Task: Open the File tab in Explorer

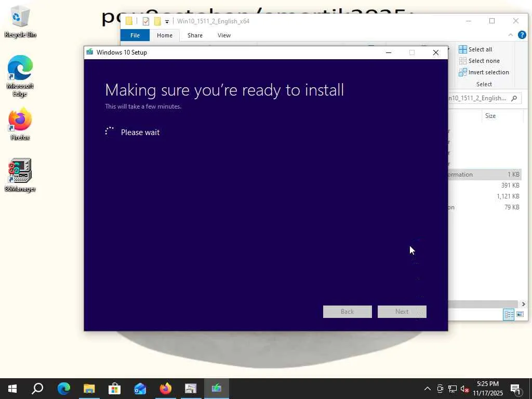Action: [x=135, y=35]
